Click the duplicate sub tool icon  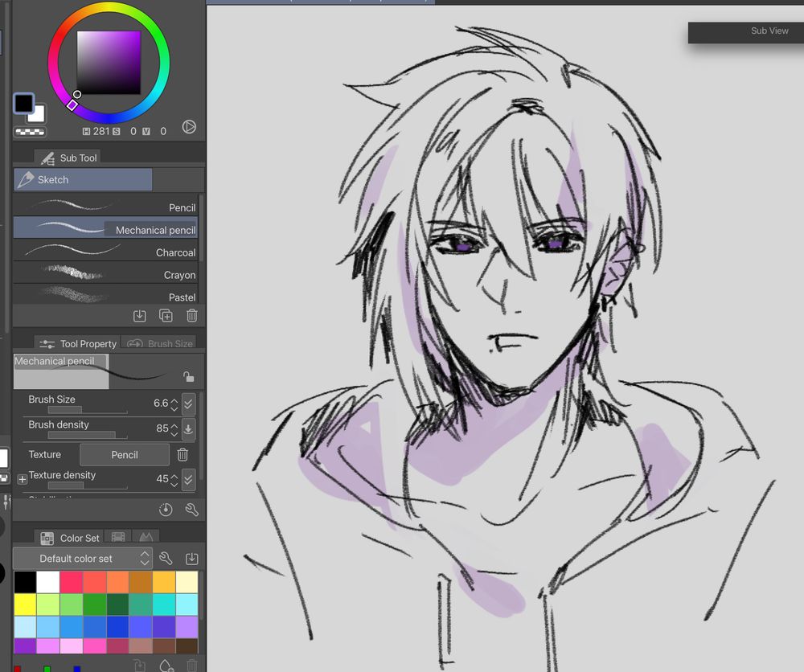click(166, 316)
